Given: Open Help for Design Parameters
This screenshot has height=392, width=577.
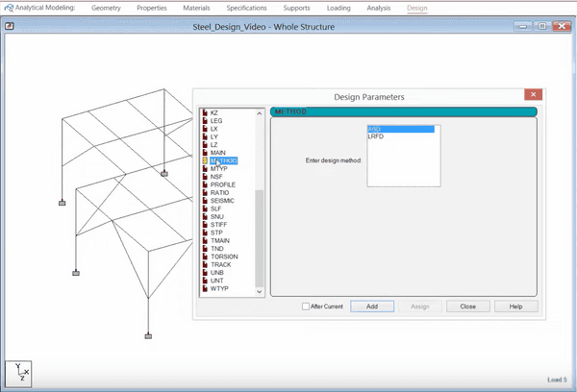Looking at the screenshot, I should (x=515, y=306).
